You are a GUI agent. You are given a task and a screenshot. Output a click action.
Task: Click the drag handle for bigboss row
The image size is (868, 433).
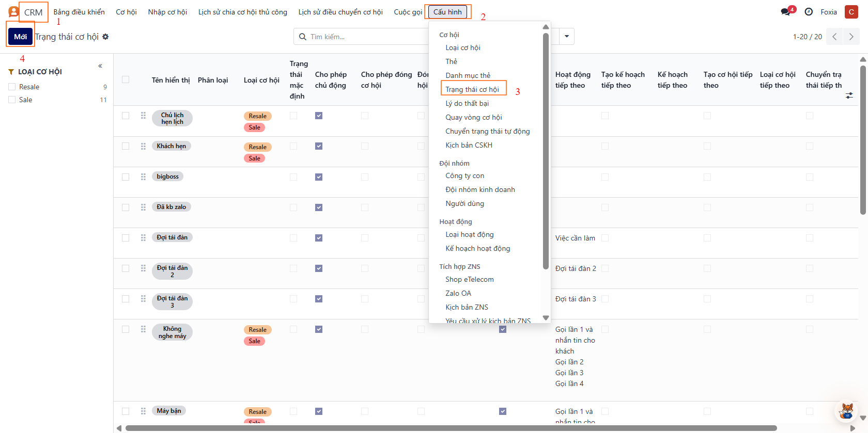click(x=143, y=177)
